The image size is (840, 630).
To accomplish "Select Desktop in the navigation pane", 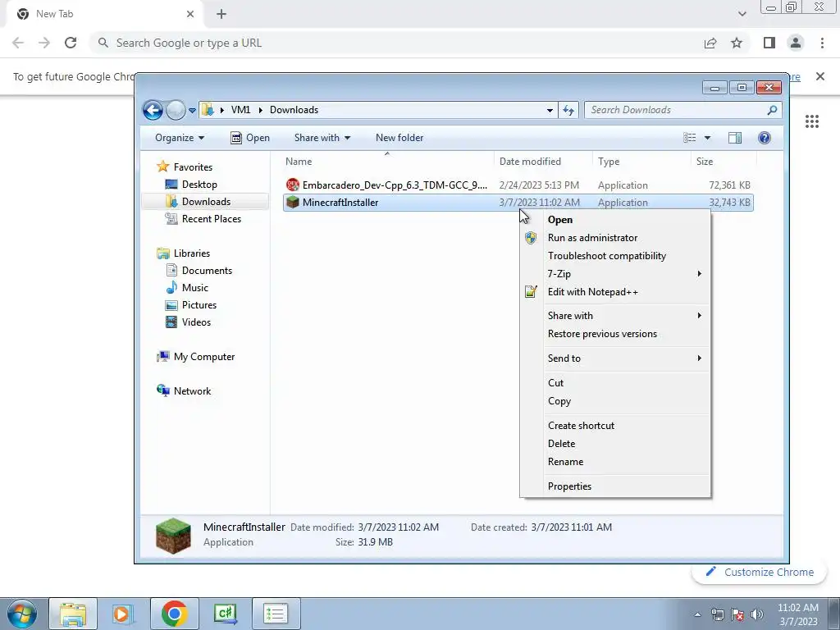I will 191,185.
